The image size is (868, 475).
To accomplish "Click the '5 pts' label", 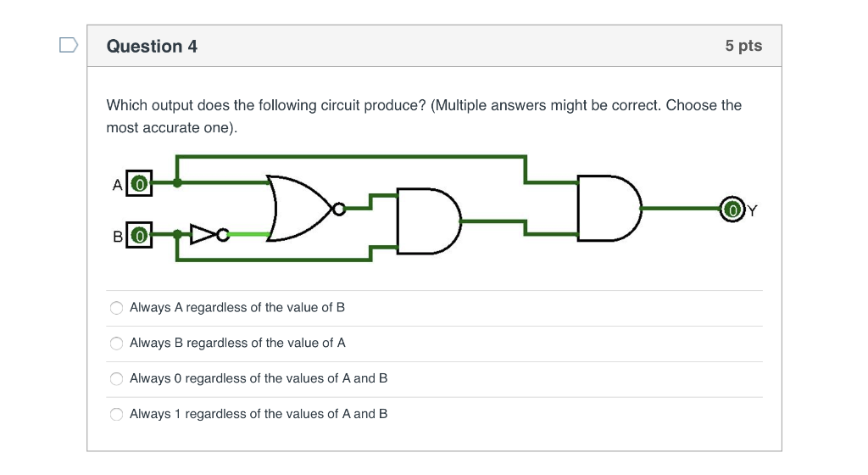I will click(743, 46).
